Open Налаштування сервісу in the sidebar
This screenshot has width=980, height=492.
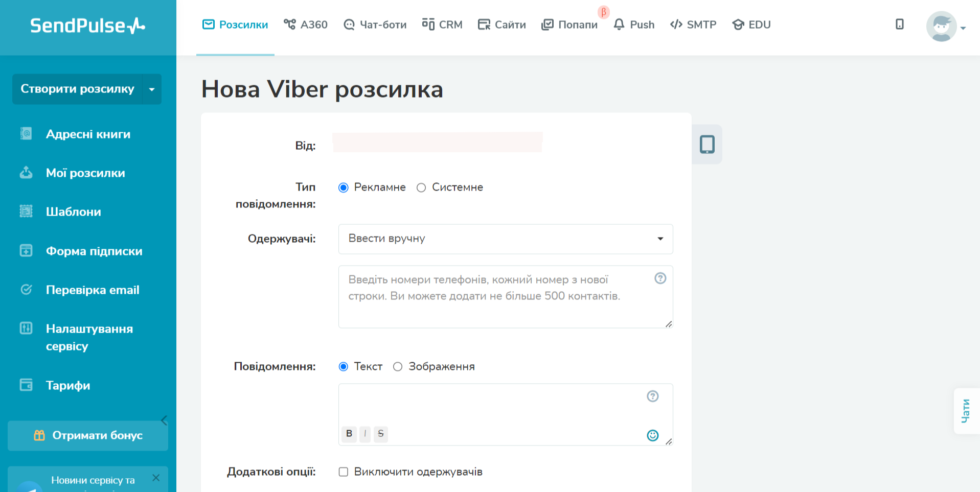tap(89, 337)
